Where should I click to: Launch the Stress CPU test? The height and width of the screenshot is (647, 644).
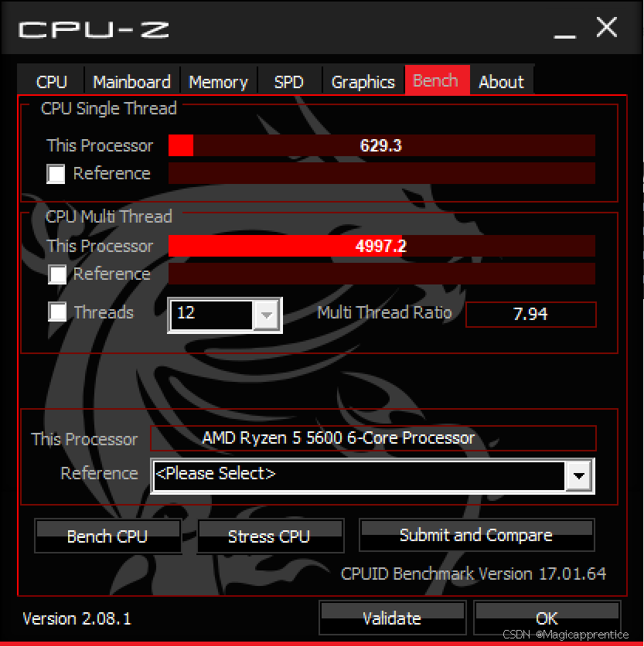click(x=271, y=536)
